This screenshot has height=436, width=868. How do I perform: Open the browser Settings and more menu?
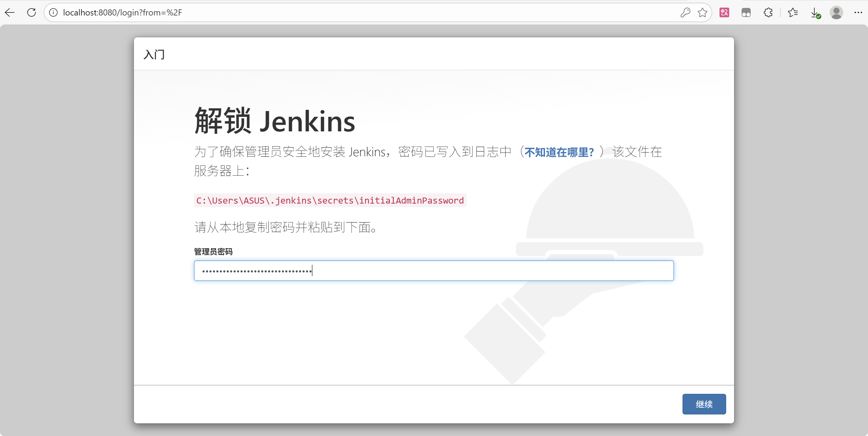pyautogui.click(x=858, y=12)
